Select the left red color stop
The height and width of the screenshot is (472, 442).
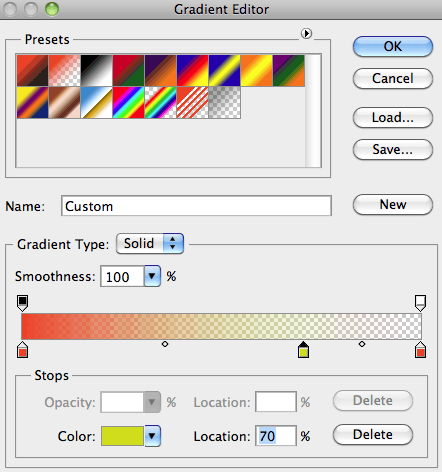(22, 350)
